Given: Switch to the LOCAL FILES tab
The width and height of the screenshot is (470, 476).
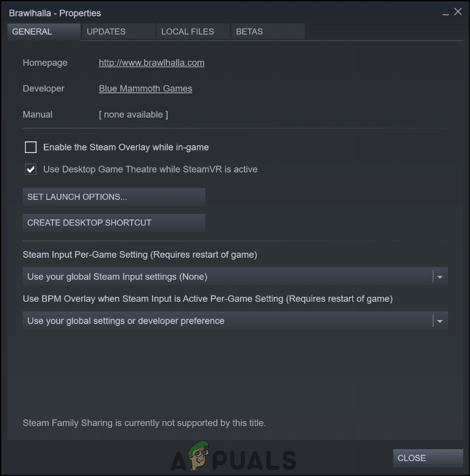Looking at the screenshot, I should coord(193,32).
